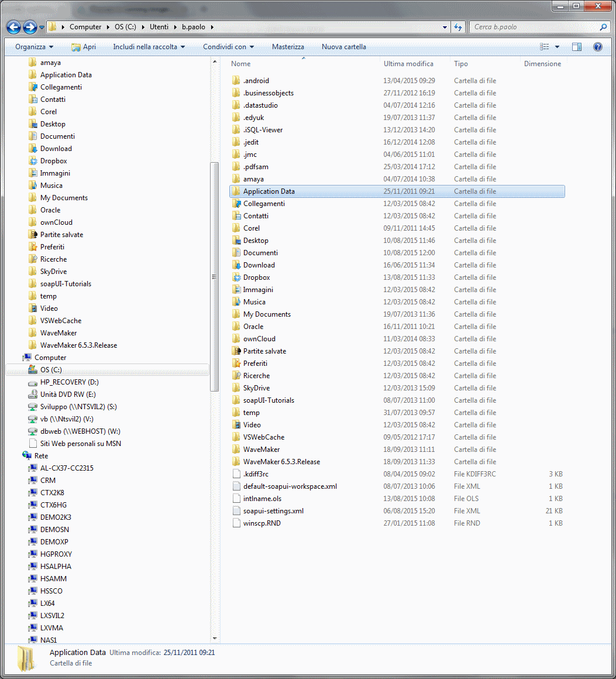Expand breadcrumb arrow after b.paolo

[212, 27]
